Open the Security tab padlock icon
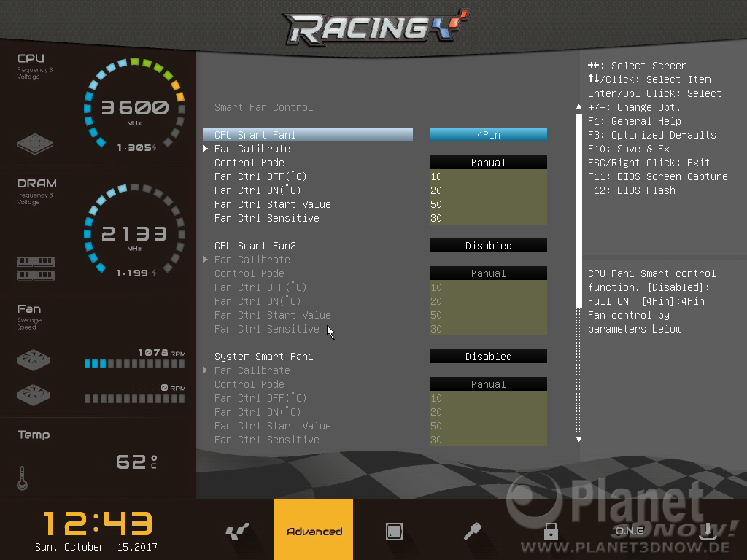 point(551,531)
